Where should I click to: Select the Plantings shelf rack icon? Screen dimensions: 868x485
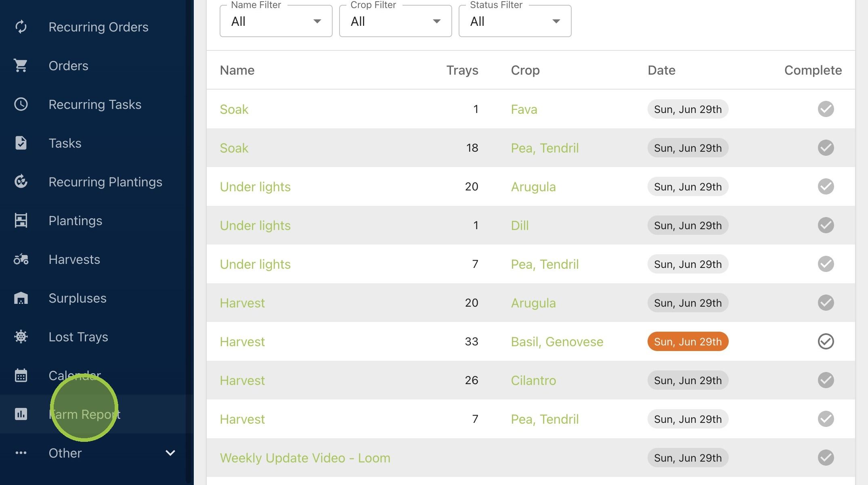[21, 221]
